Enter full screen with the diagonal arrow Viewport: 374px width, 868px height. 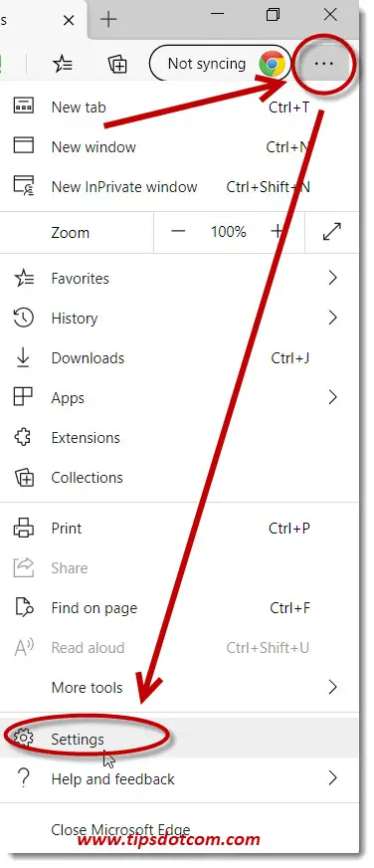[332, 232]
